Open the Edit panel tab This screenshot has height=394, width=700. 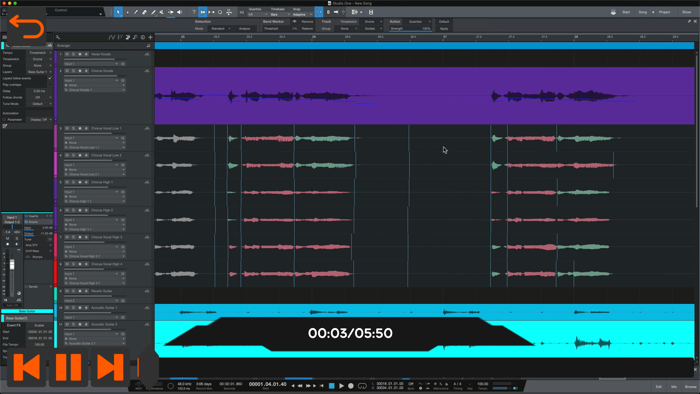coord(658,387)
